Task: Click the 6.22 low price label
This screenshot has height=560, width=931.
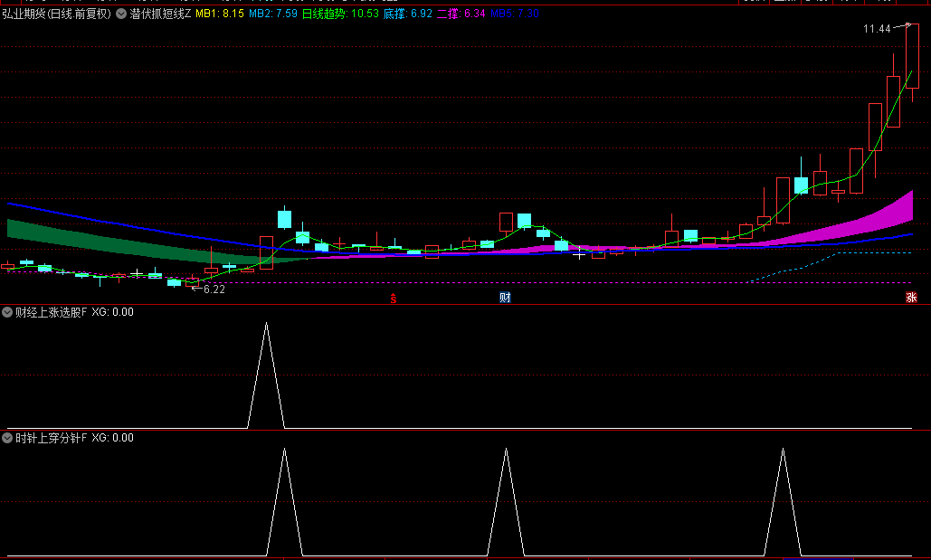Action: (x=214, y=289)
